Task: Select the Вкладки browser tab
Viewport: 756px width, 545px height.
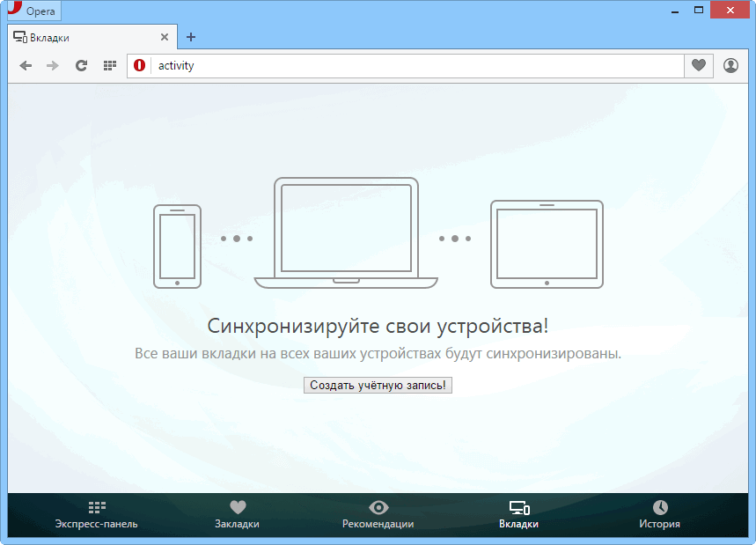Action: (x=92, y=37)
